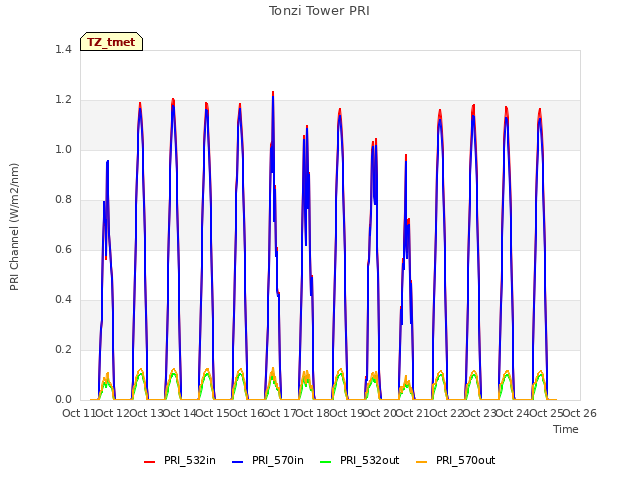Click the y-axis tick 0.8

63,200
